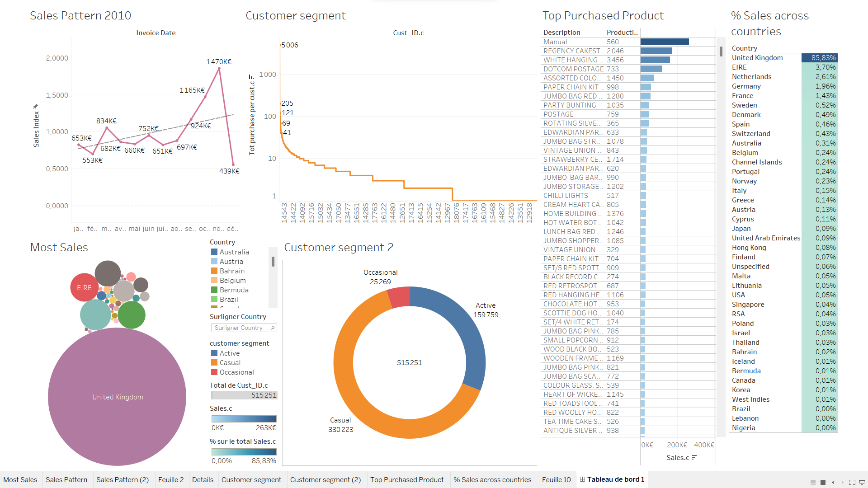The height and width of the screenshot is (488, 868).
Task: Toggle the Occasional customer segment legend item
Action: click(x=236, y=372)
